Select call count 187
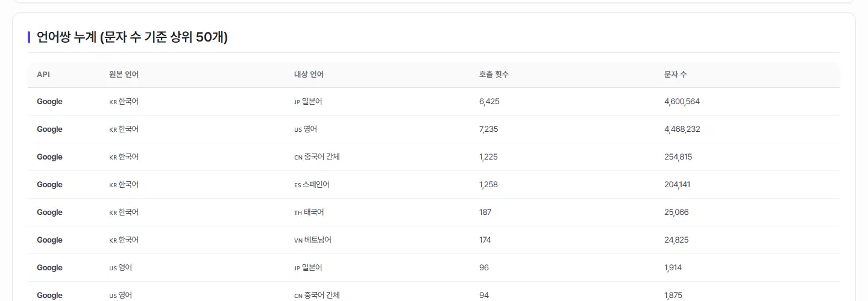This screenshot has width=868, height=301. pos(485,213)
